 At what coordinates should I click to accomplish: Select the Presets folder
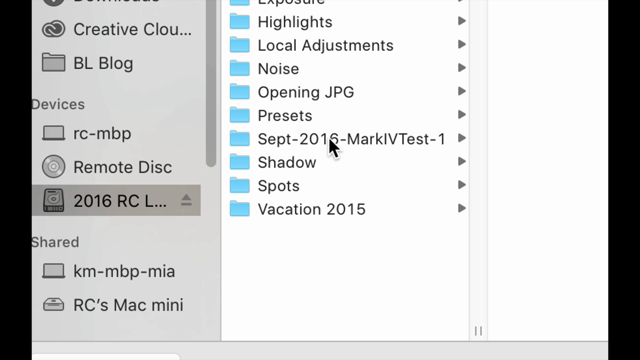click(345, 116)
